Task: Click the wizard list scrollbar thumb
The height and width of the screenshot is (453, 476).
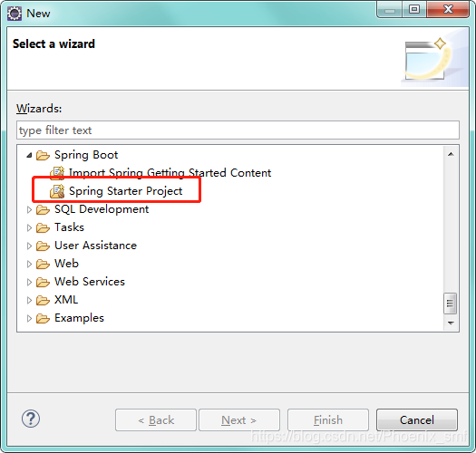Action: tap(450, 304)
